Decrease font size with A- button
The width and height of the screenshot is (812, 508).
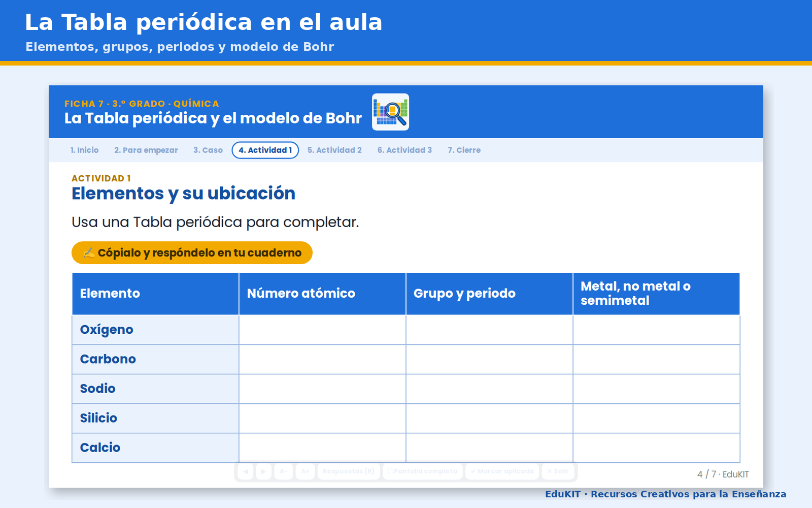coord(284,471)
